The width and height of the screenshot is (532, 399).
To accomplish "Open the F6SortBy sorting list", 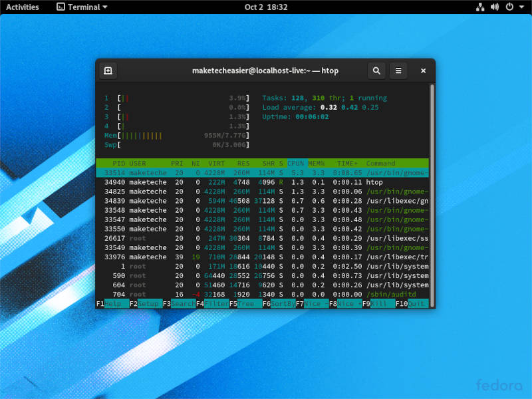I will point(279,304).
